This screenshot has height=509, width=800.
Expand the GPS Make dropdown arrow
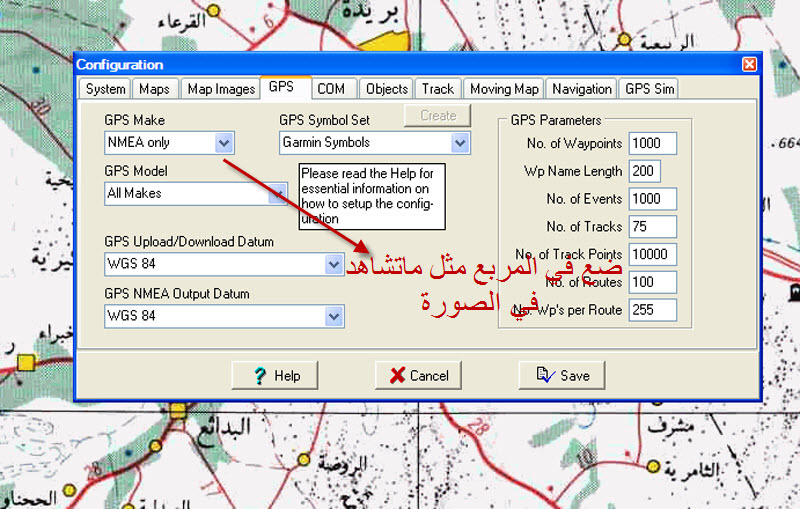(x=224, y=143)
